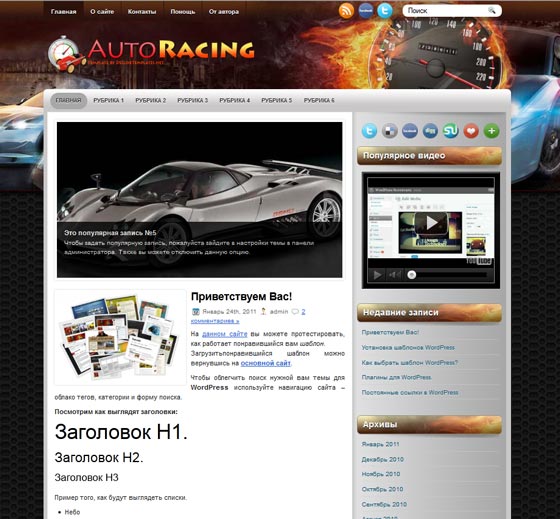Follow the данном сайте link
The width and height of the screenshot is (560, 519).
pyautogui.click(x=225, y=334)
